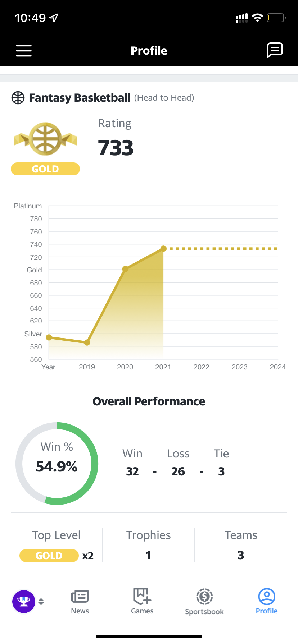The width and height of the screenshot is (298, 644).
Task: Tap the Top Level GOLD pill
Action: (49, 556)
